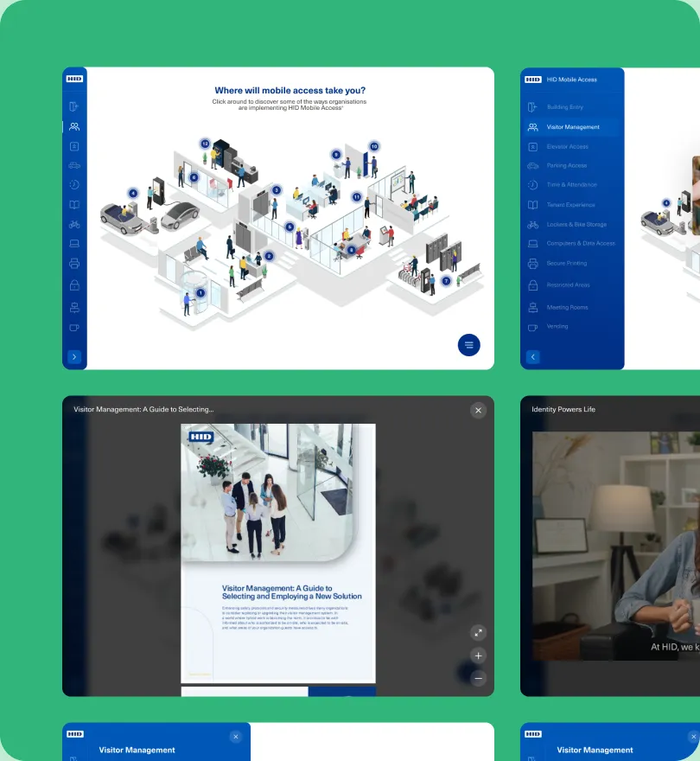Select Computers & Data Access in expanded menu
This screenshot has height=761, width=700.
[x=572, y=243]
